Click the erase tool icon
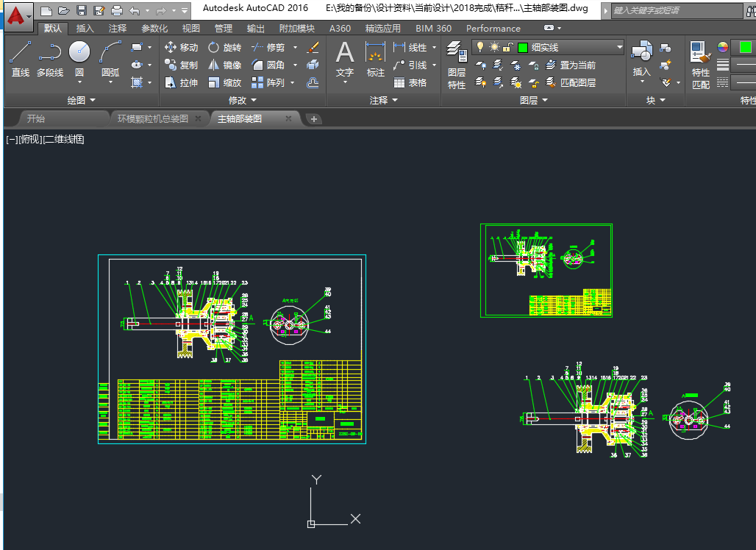The image size is (756, 550). tap(313, 47)
